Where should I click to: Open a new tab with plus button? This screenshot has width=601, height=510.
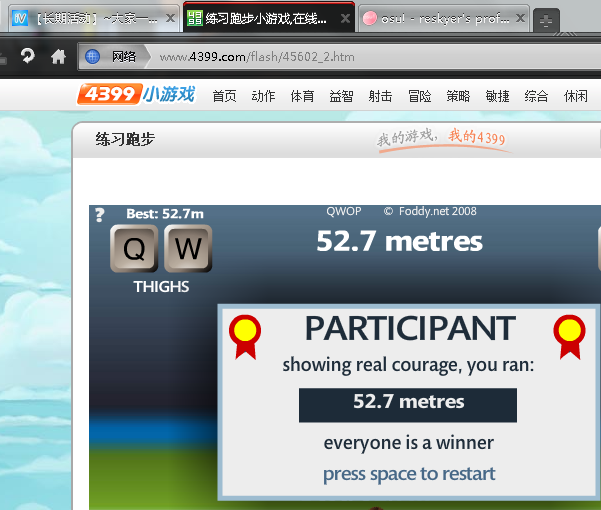pos(546,20)
